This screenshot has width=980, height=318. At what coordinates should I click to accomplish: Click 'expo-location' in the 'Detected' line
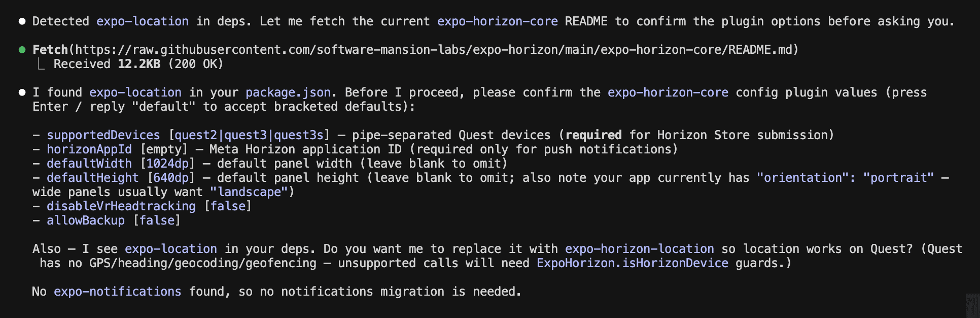(x=143, y=21)
